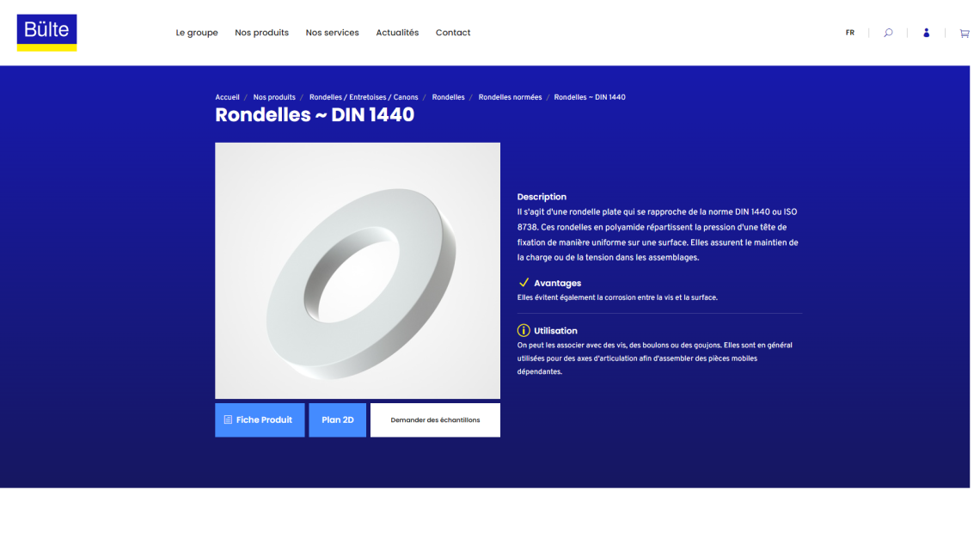Image resolution: width=980 pixels, height=551 pixels.
Task: Click the washer product image
Action: 358,271
